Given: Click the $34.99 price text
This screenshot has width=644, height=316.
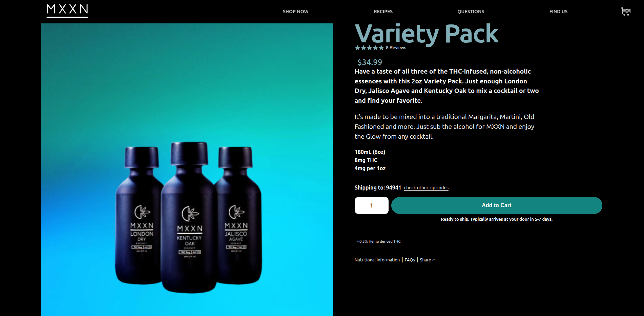Looking at the screenshot, I should pos(370,62).
